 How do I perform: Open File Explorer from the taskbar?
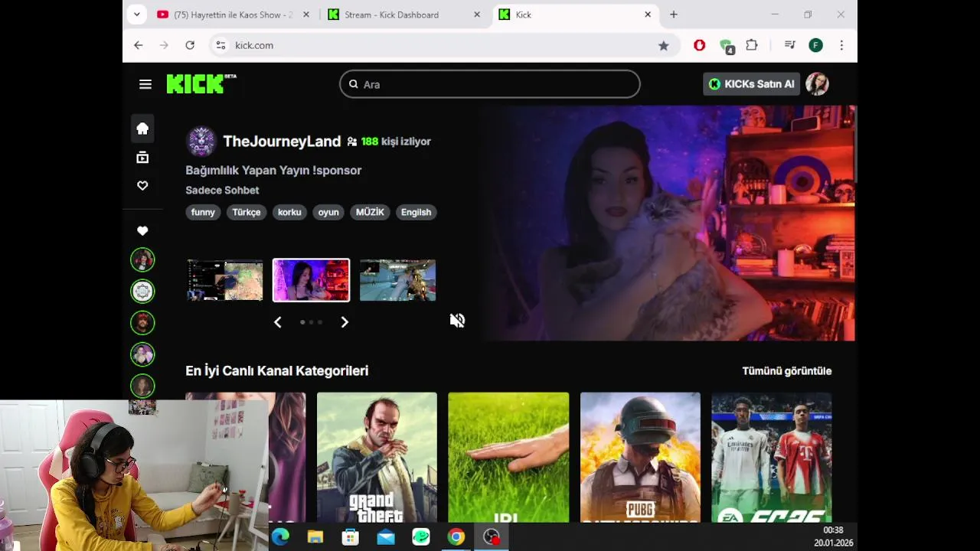point(315,537)
